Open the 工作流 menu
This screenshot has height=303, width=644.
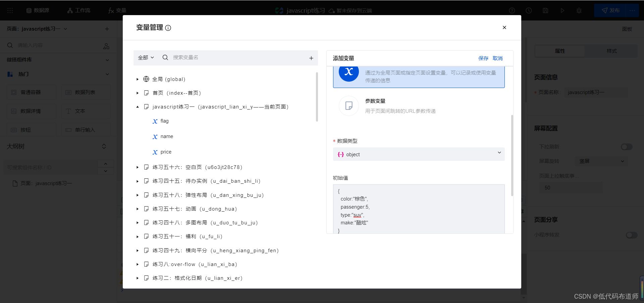click(x=79, y=10)
